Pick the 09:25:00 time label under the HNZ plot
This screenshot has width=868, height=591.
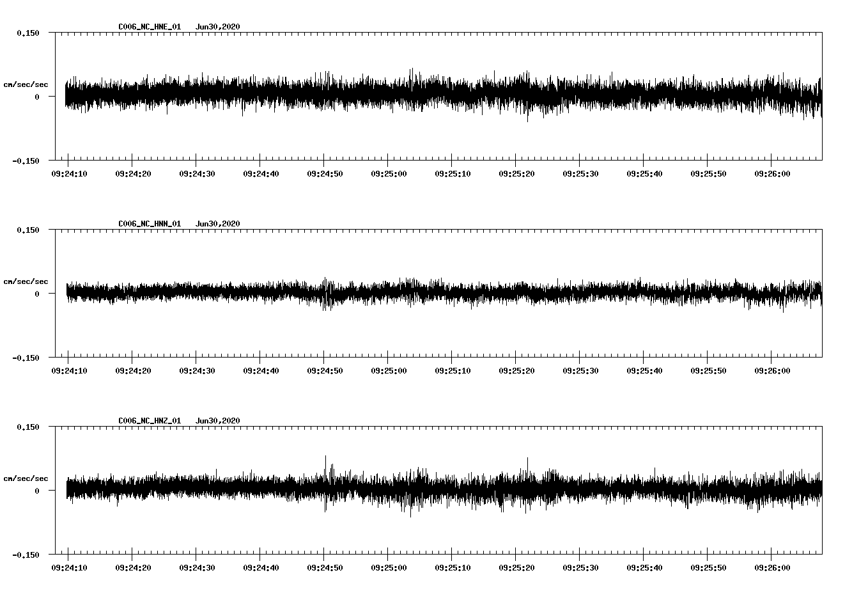coord(389,568)
